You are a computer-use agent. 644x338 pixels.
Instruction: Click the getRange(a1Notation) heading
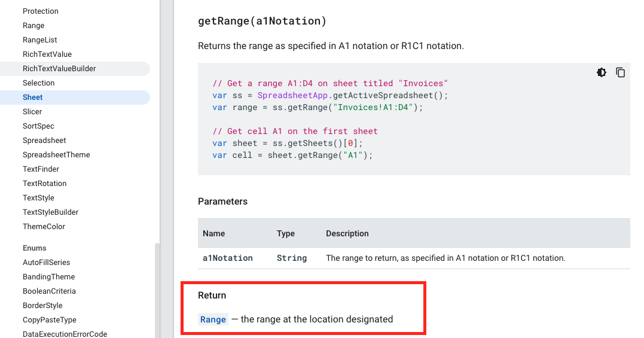tap(262, 21)
